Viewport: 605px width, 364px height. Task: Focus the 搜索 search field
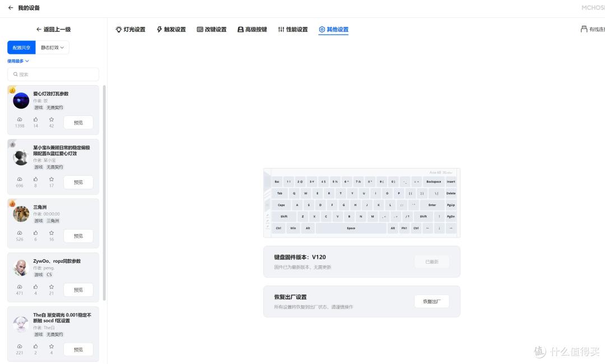click(53, 74)
